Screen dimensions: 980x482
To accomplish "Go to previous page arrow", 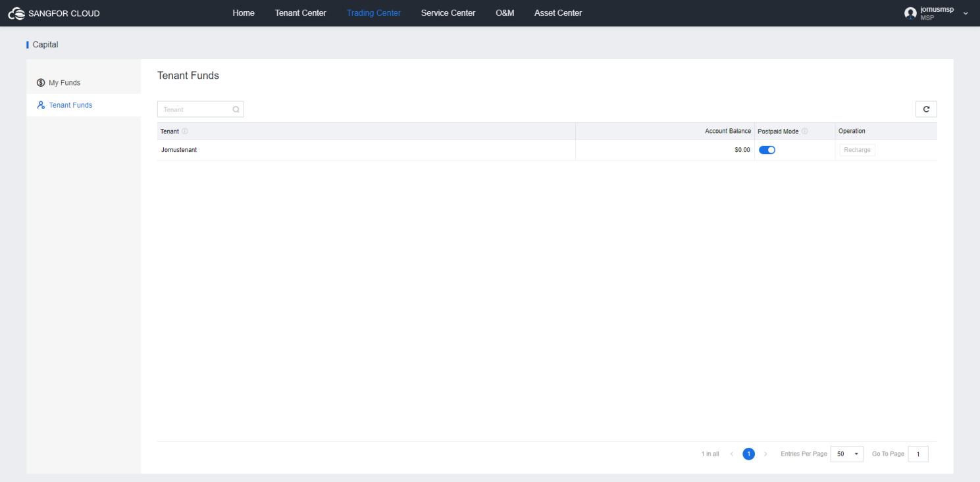I will 732,454.
